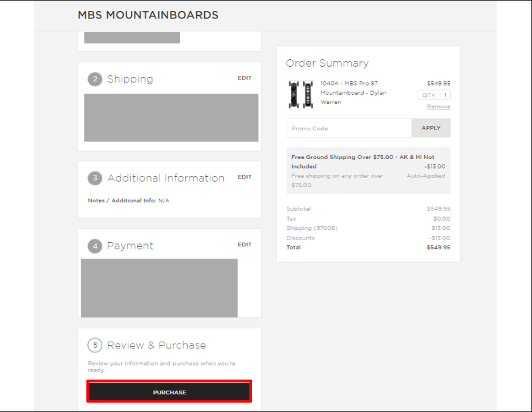Viewport: 532px width, 412px height.
Task: Click the QTY quantity field
Action: (x=434, y=95)
